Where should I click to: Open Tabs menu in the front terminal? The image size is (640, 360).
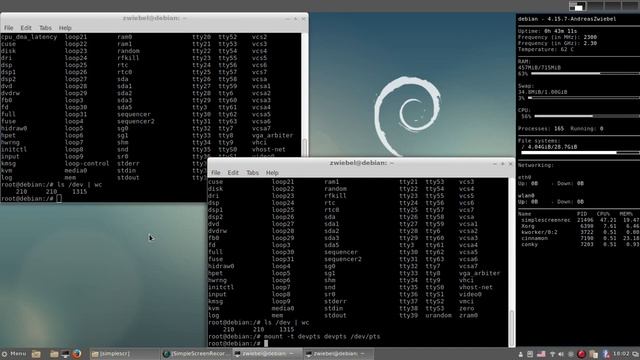point(252,173)
